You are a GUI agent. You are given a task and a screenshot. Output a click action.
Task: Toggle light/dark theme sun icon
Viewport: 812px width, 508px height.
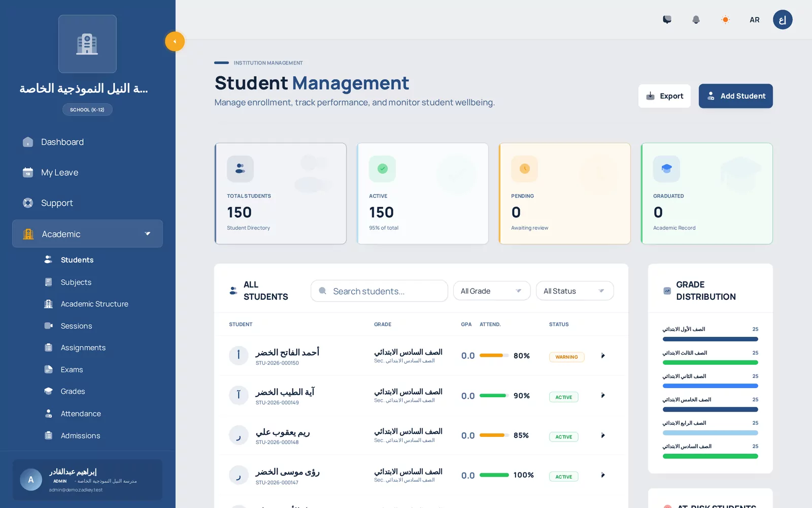click(x=725, y=20)
